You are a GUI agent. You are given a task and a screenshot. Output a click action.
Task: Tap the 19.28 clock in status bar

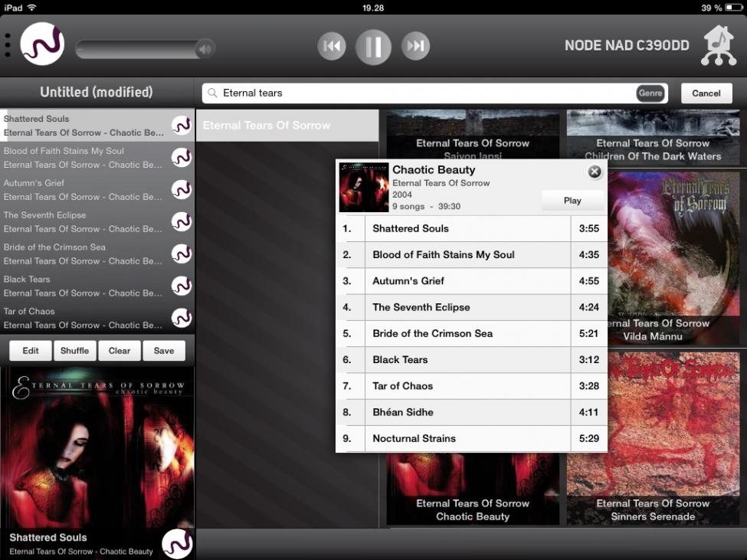[373, 8]
